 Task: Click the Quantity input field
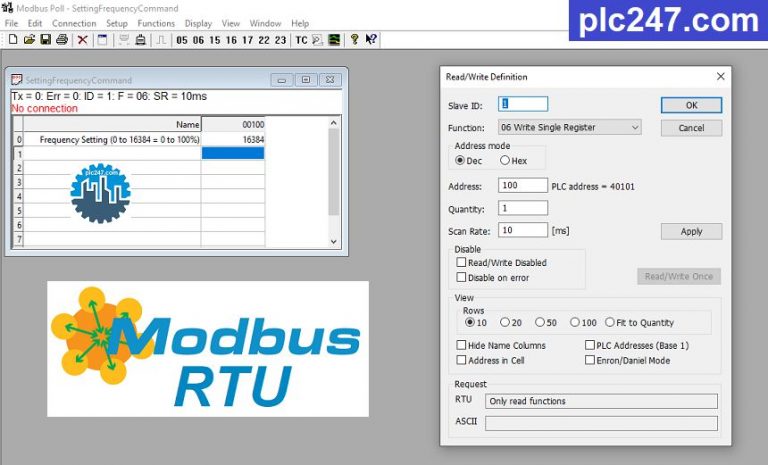pyautogui.click(x=523, y=208)
